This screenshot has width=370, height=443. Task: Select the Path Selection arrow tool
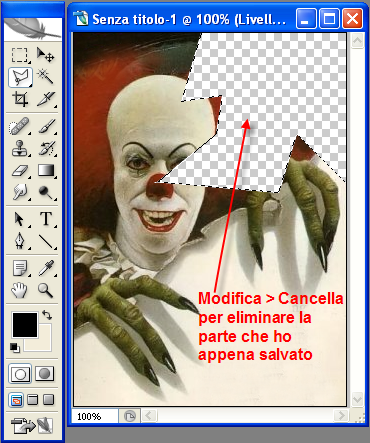(20, 219)
